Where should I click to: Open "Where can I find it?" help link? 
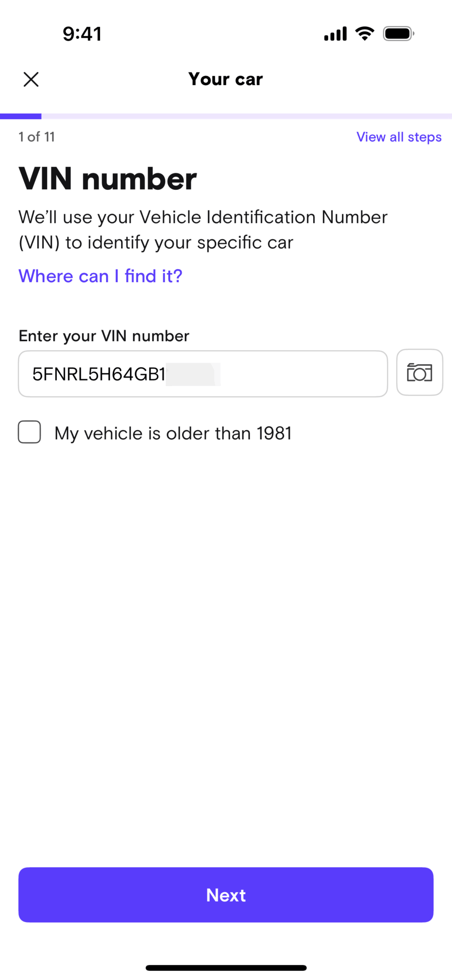[x=100, y=276]
